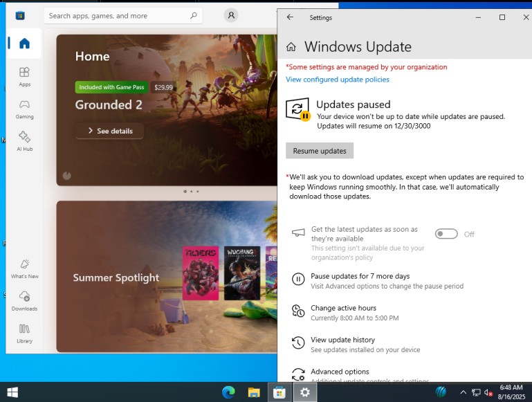Open View update history option

click(x=356, y=345)
